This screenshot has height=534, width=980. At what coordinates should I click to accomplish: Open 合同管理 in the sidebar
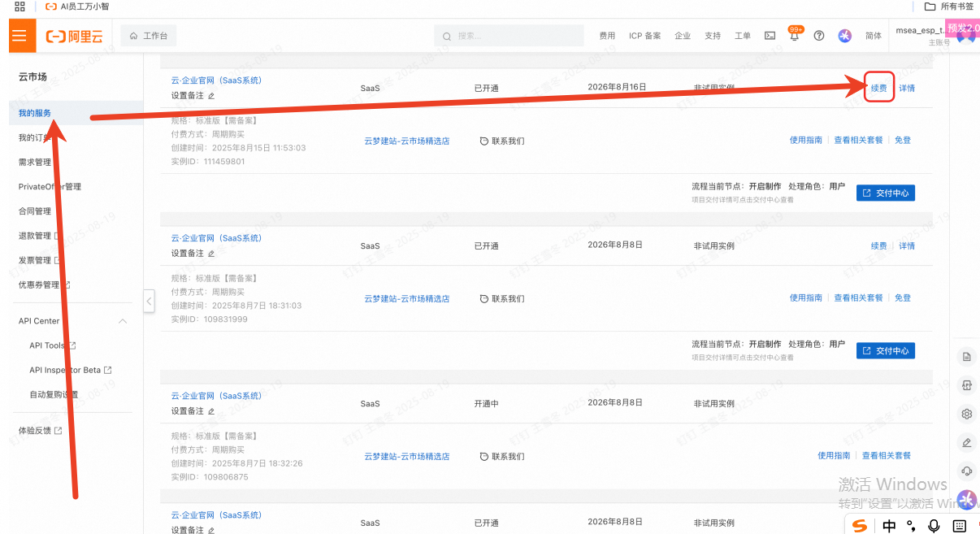tap(35, 211)
